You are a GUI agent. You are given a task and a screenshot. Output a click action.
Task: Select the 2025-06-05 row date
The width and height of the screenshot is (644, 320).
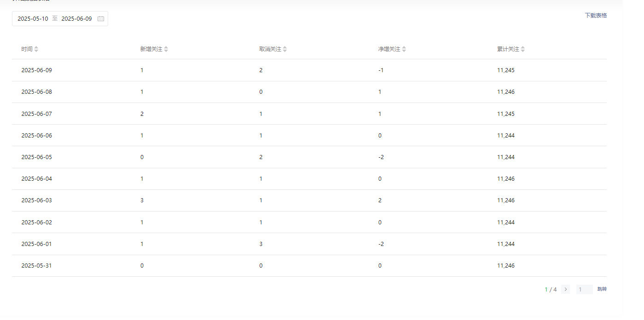tap(37, 157)
